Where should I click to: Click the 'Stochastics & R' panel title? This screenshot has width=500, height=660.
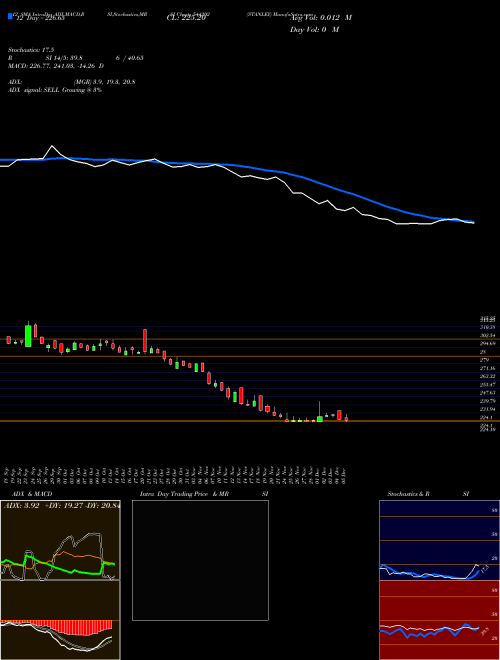pos(409,494)
